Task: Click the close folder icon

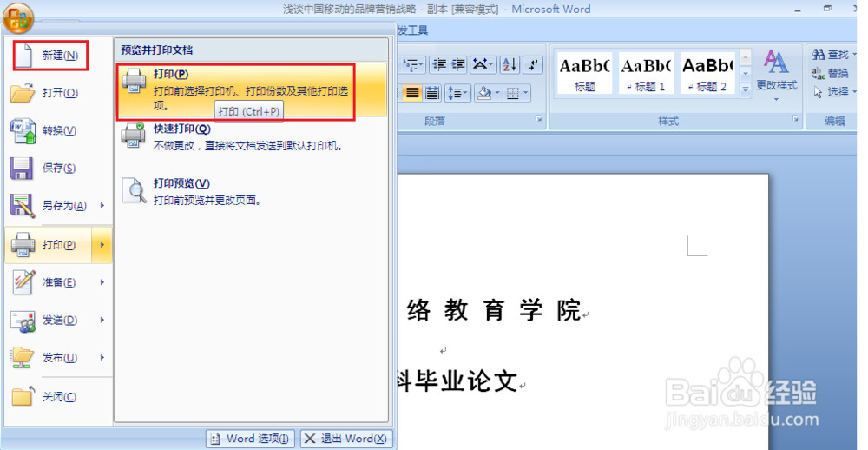Action: pyautogui.click(x=23, y=396)
